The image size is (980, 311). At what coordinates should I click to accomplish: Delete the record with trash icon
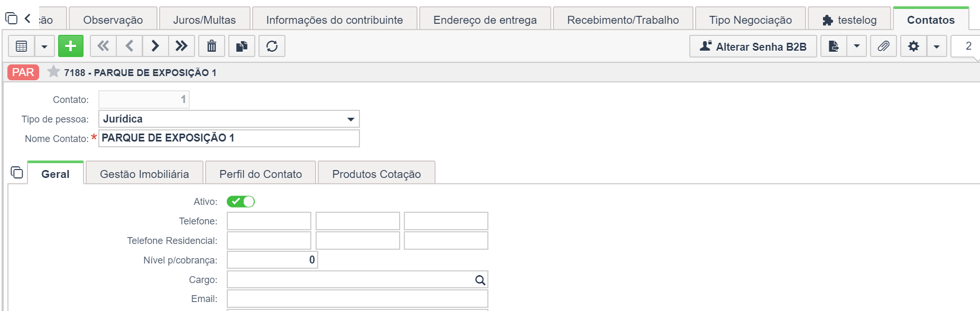(211, 46)
